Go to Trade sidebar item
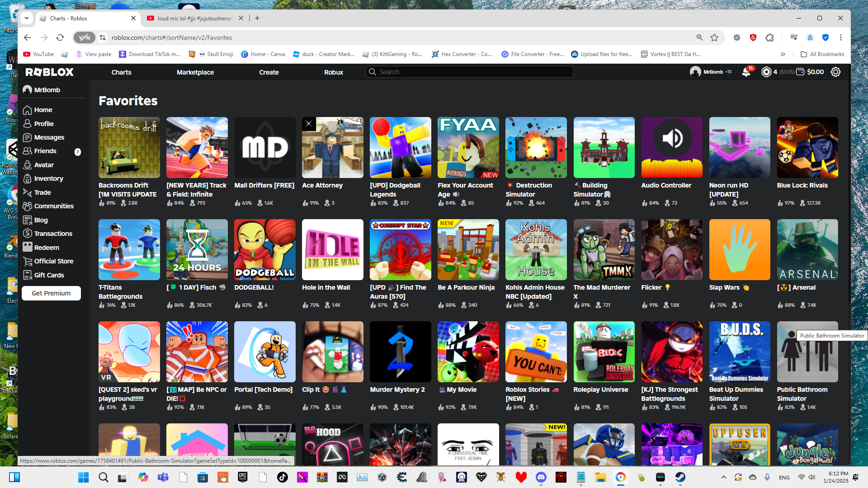 [x=42, y=192]
